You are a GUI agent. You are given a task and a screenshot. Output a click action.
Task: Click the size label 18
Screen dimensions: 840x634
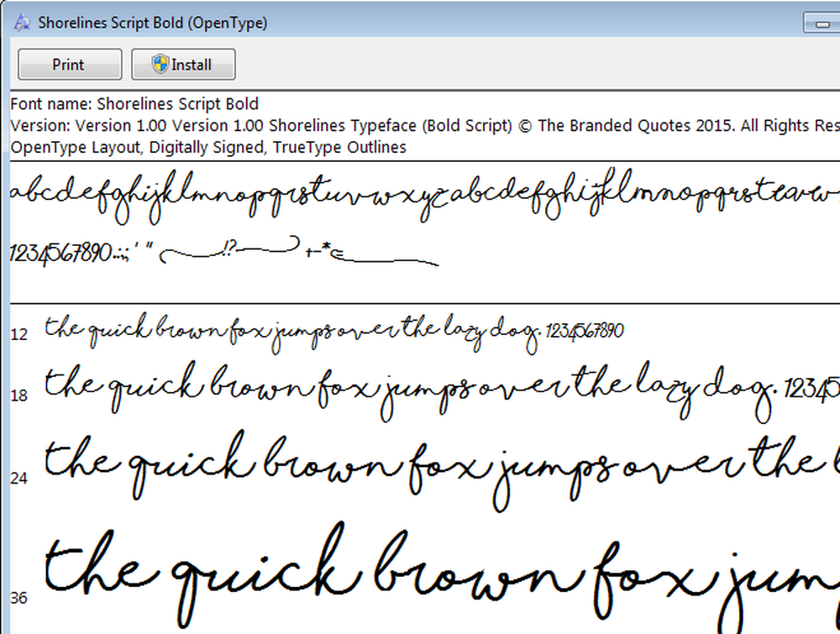click(18, 396)
